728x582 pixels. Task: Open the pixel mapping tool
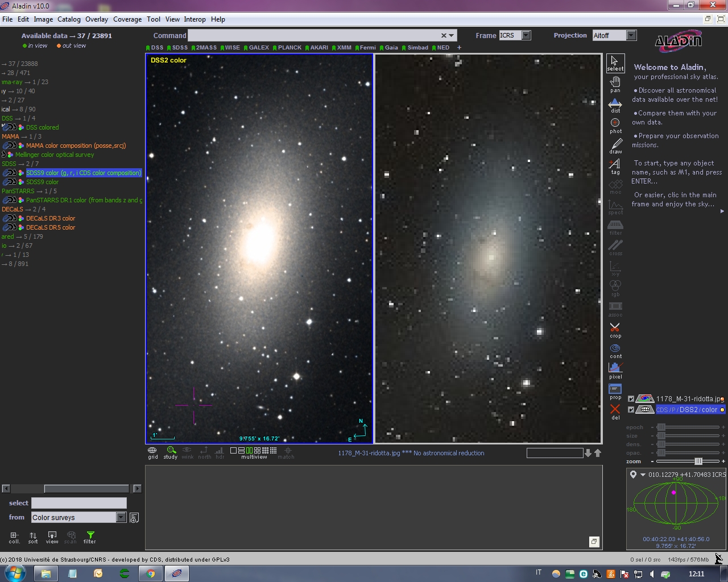pos(615,371)
